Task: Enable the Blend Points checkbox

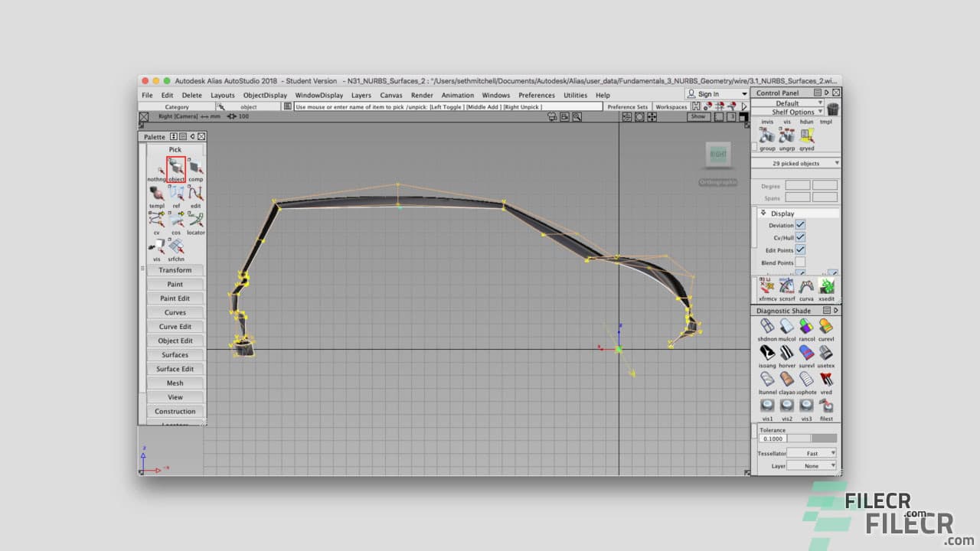Action: point(799,262)
